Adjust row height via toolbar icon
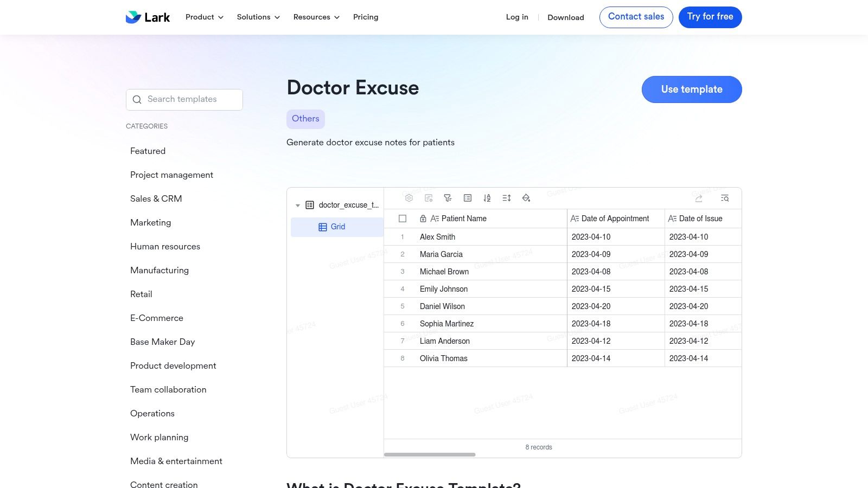This screenshot has height=488, width=868. coord(507,198)
